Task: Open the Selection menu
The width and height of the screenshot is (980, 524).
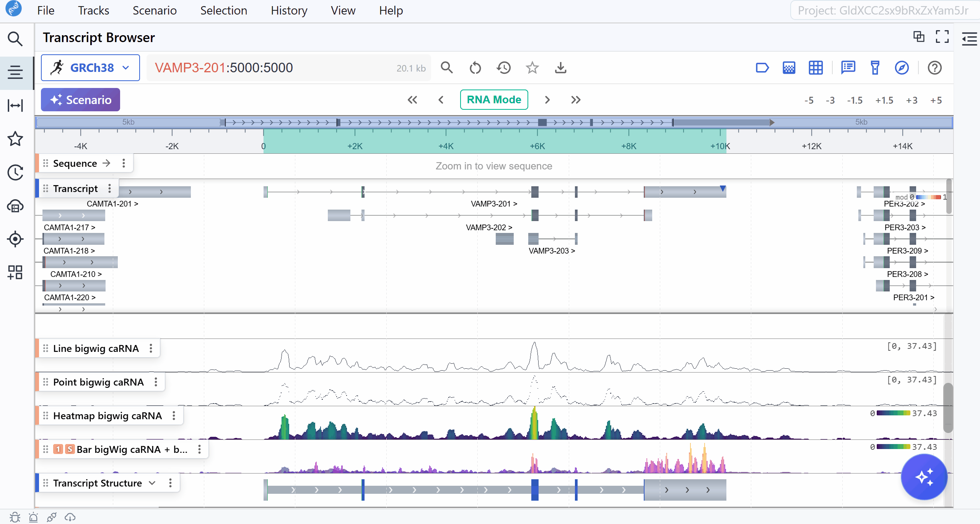Action: 223,10
